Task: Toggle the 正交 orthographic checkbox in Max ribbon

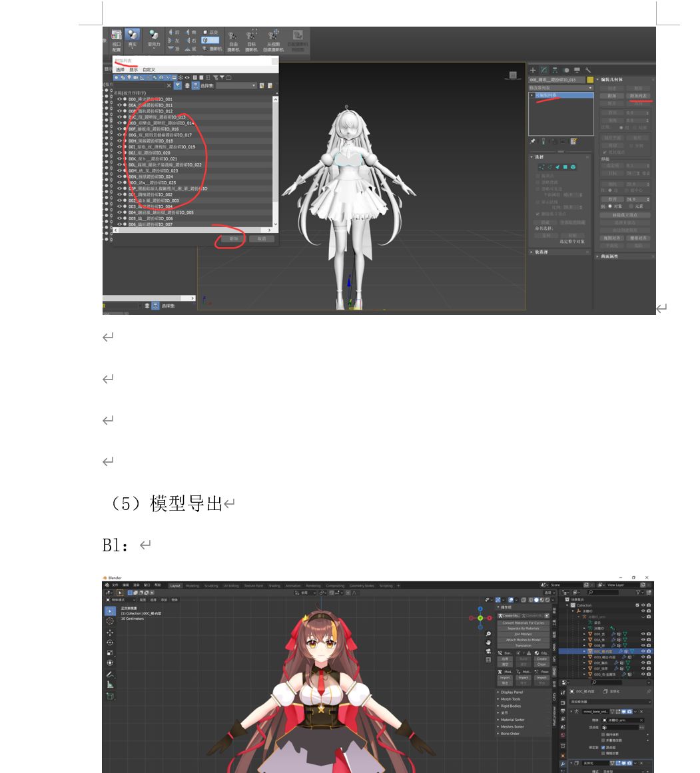Action: coord(206,31)
